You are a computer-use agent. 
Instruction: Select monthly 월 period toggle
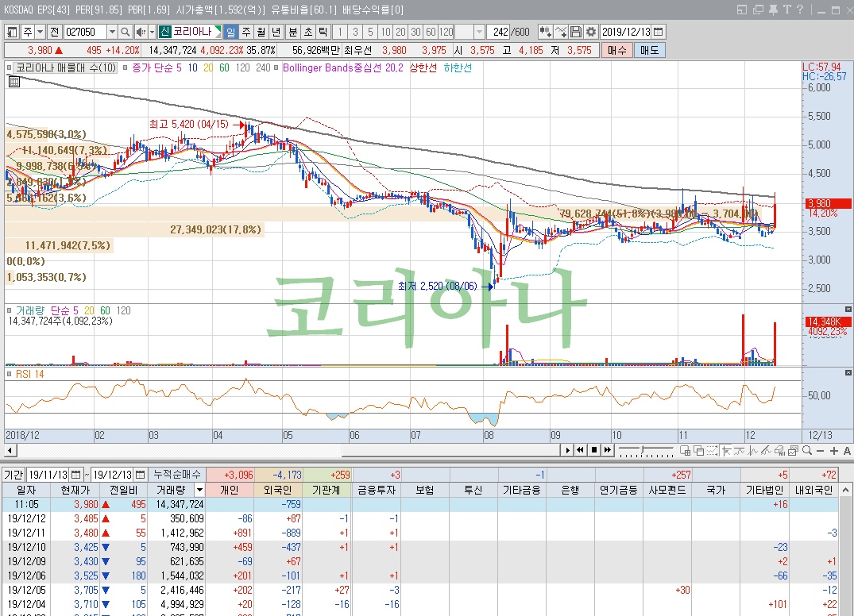(x=261, y=32)
